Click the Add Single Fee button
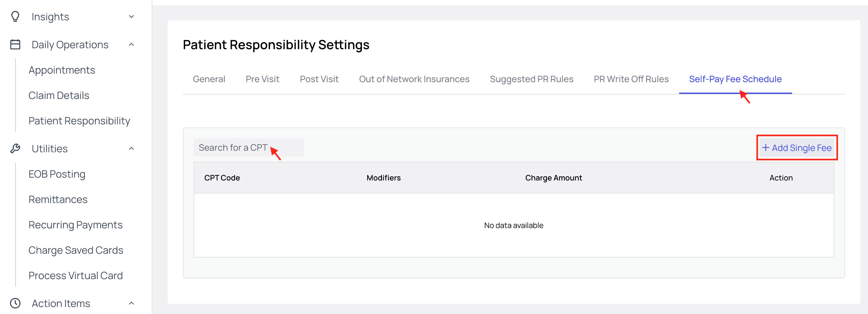 point(797,148)
